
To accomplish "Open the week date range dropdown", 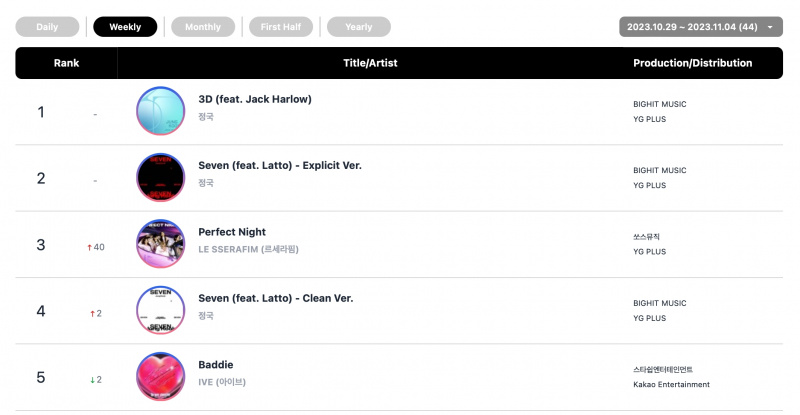I will [701, 27].
